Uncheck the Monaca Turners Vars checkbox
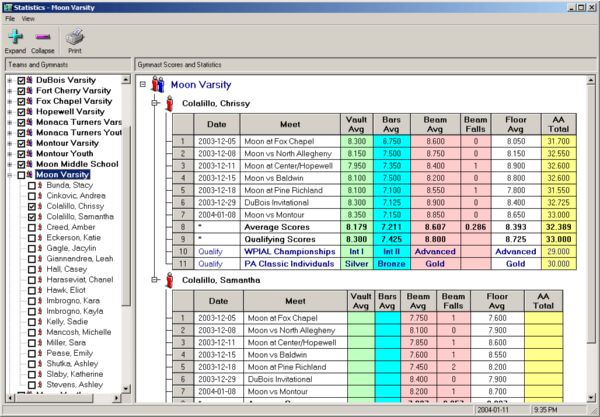 21,122
